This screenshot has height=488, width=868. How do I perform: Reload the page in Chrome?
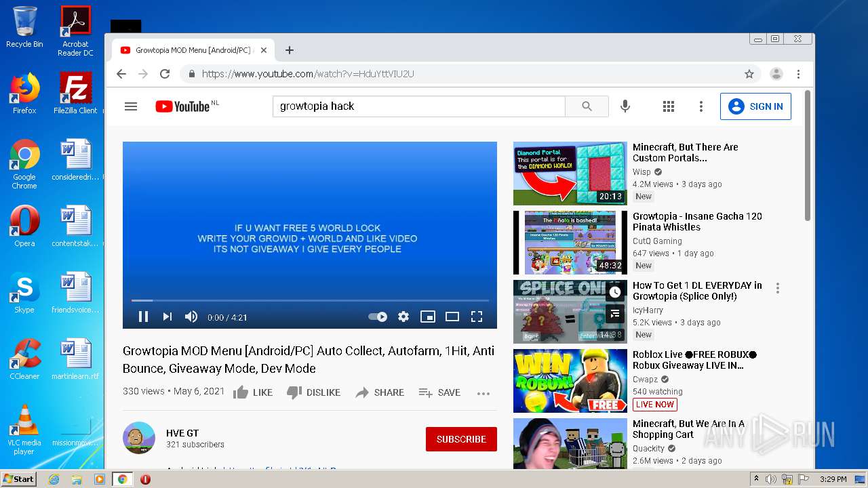165,74
